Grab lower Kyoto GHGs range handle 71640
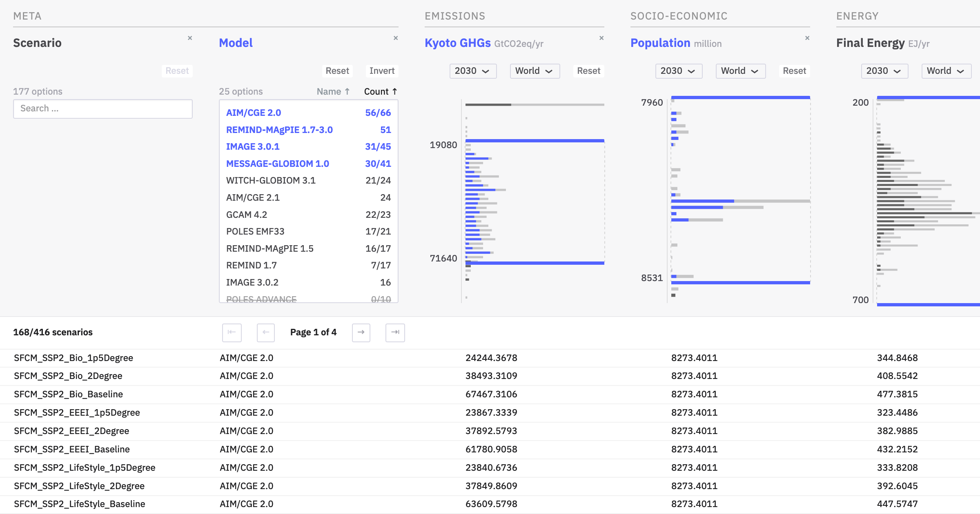Screen dimensions: 980x514 (535, 263)
